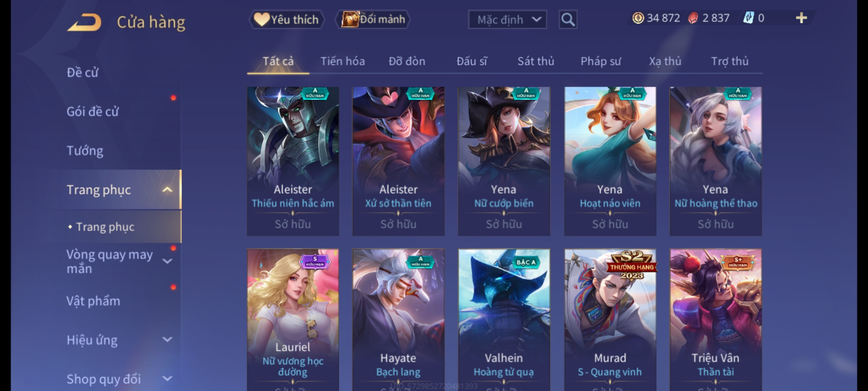868x391 pixels.
Task: Expand the Hiệu ứng sidebar section
Action: (x=167, y=340)
